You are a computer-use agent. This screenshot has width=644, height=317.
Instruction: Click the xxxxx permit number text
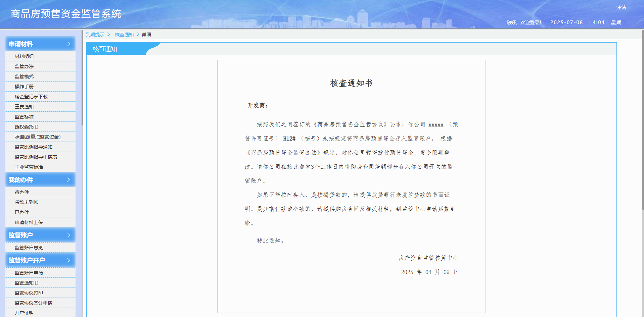pos(436,125)
